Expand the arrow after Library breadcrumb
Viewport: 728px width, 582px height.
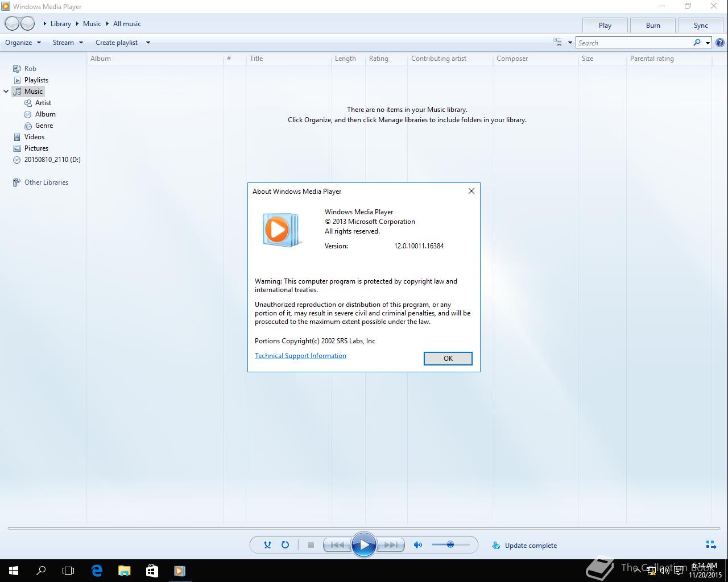(77, 24)
